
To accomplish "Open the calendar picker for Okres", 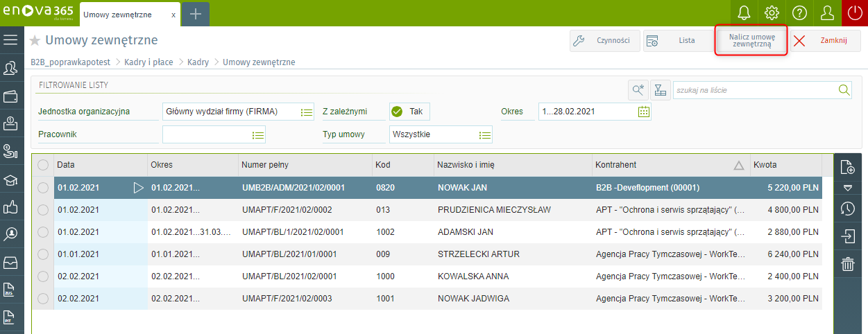I will pos(643,111).
